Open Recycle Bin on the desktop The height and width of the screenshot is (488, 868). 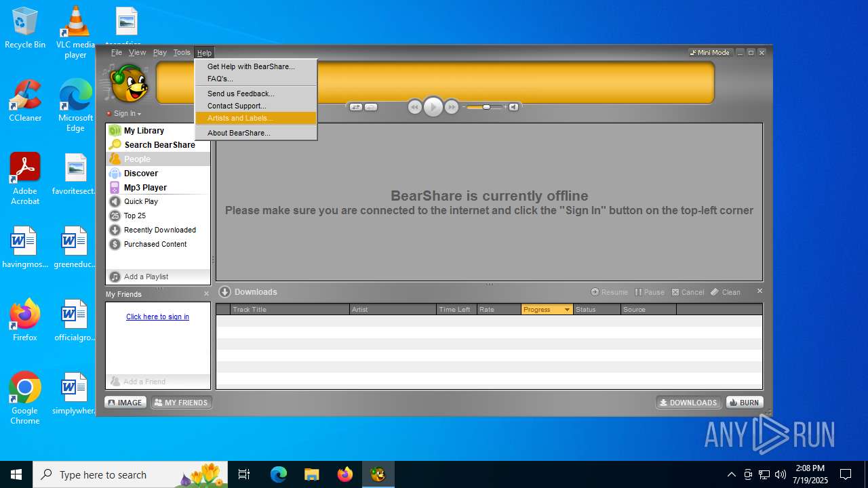25,28
